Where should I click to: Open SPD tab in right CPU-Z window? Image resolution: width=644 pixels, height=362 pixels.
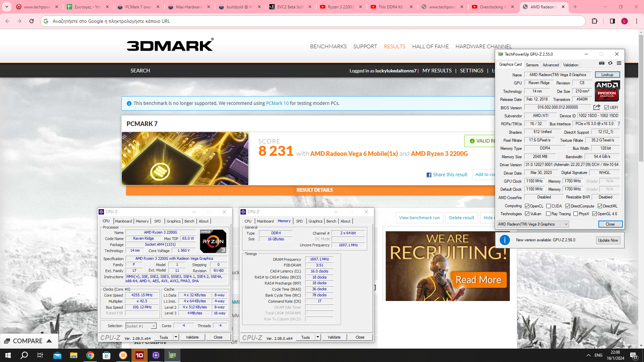click(299, 221)
